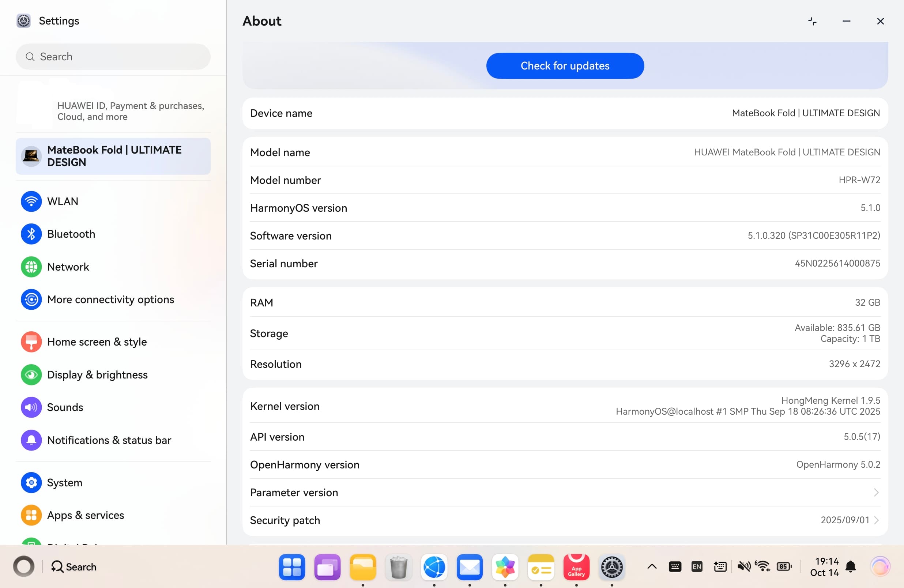Viewport: 904px width, 588px height.
Task: Show hidden tray icons arrow
Action: pos(652,566)
